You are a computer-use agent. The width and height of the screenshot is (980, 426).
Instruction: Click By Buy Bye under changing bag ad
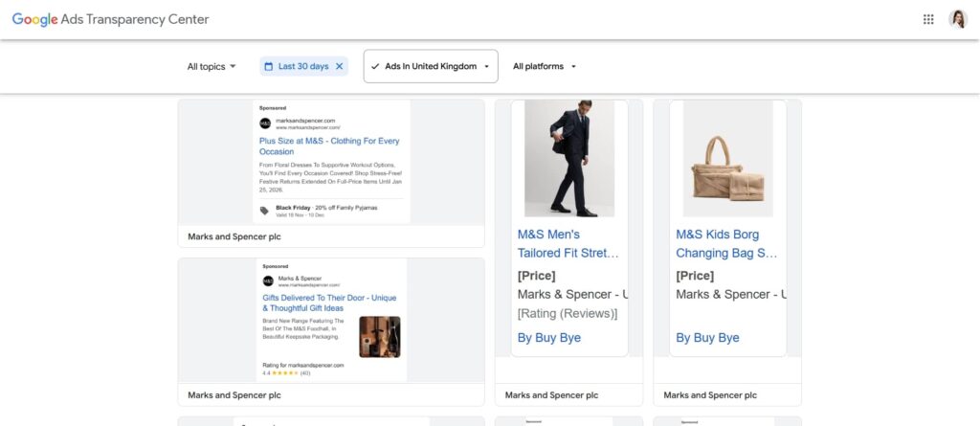pos(707,338)
